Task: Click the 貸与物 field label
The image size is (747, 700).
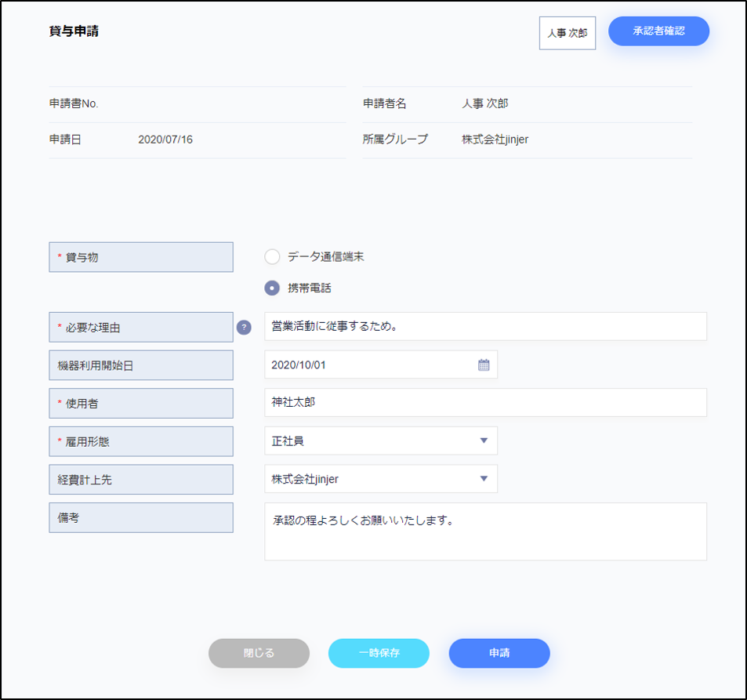Action: (141, 257)
